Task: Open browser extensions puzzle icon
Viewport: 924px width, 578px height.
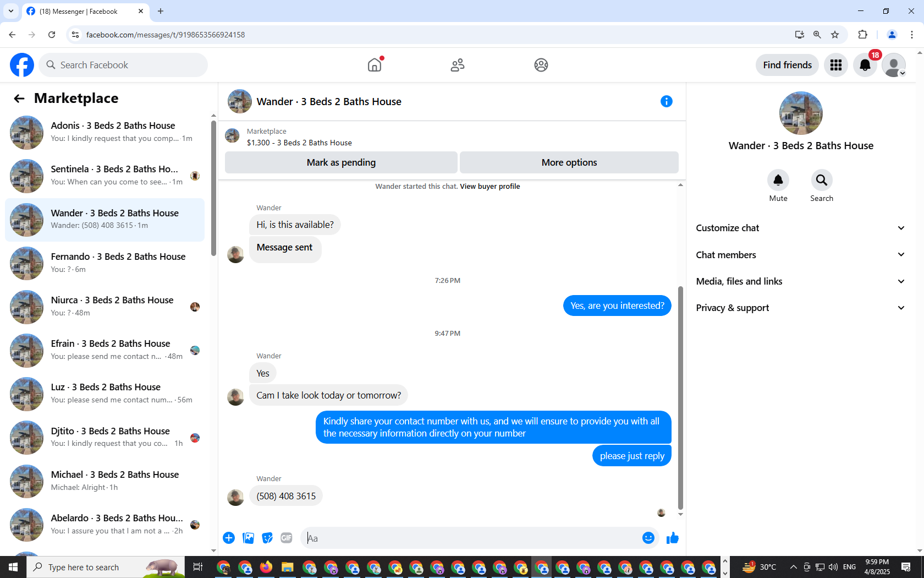Action: 862,35
